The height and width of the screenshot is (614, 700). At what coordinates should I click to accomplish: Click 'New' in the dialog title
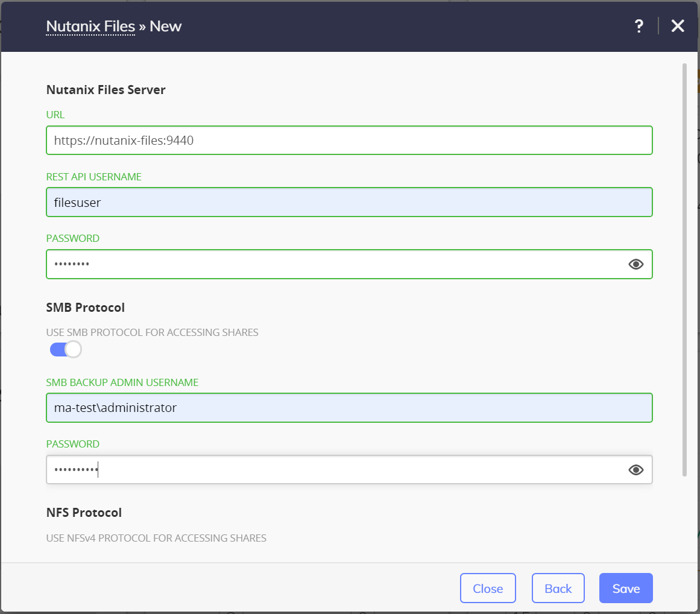click(166, 27)
